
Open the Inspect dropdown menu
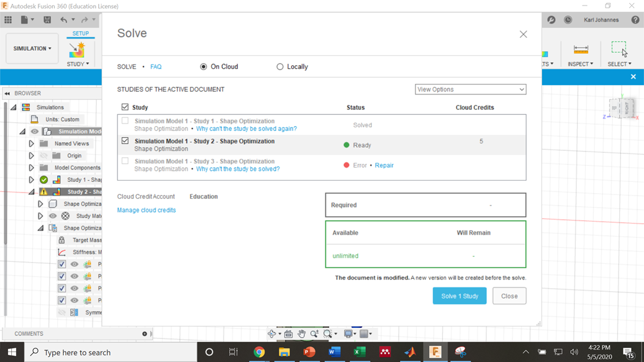pos(580,64)
